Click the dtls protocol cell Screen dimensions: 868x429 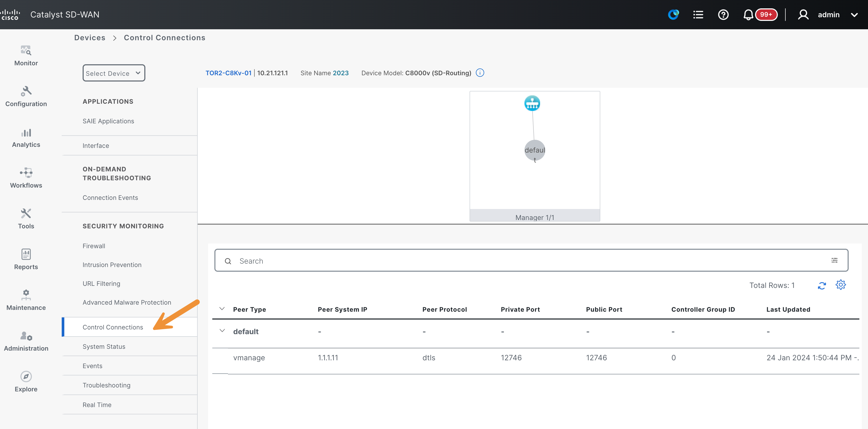pos(429,358)
